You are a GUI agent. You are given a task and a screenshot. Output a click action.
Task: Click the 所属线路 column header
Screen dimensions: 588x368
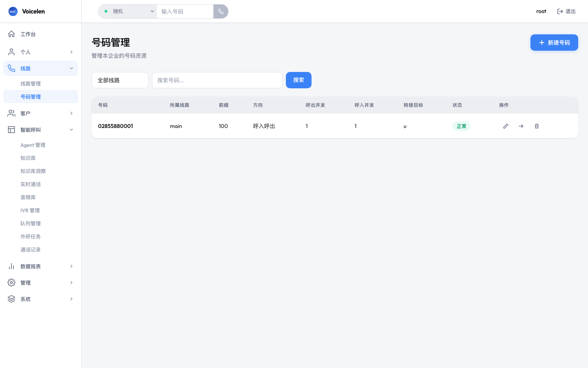click(180, 105)
